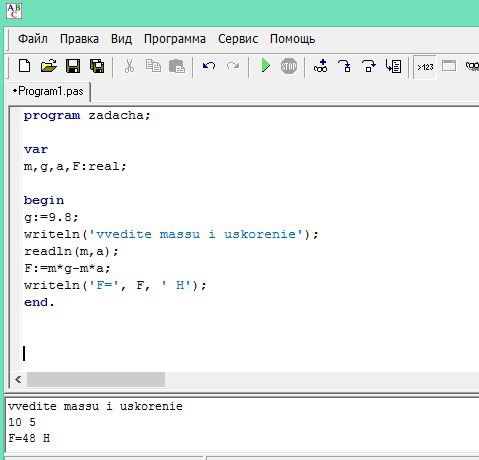Viewport: 479px width, 460px height.
Task: Open the Файл menu
Action: point(33,39)
